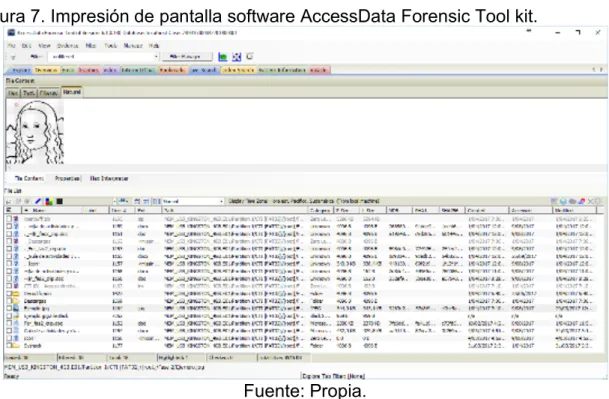This screenshot has height=399, width=609.
Task: Sort file list by Ext column
Action: coord(148,211)
